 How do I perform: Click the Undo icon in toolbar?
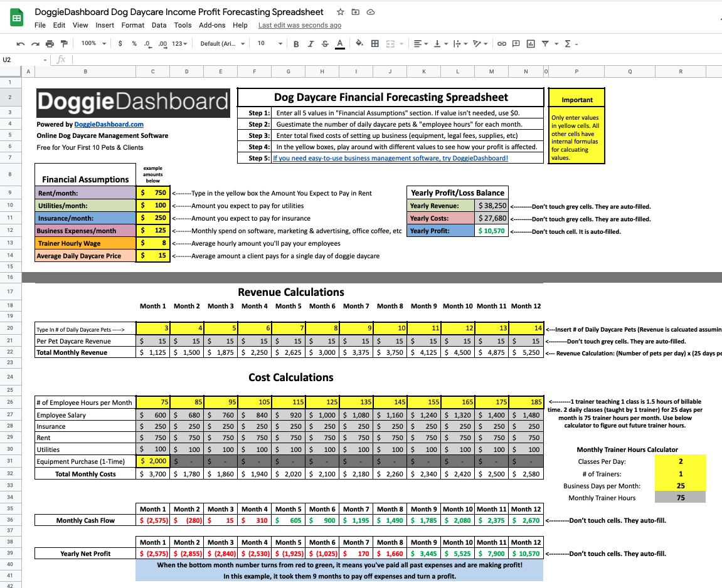(x=21, y=44)
